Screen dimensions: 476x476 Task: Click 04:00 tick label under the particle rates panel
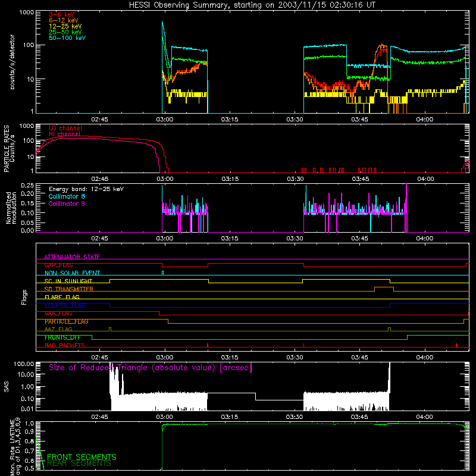click(x=425, y=179)
